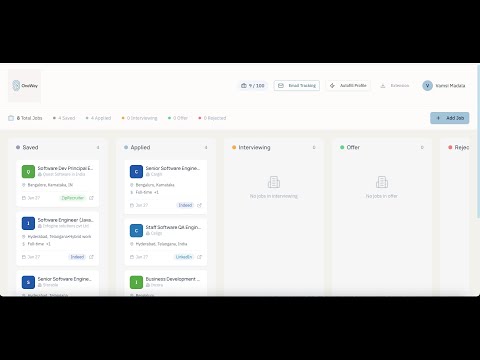Open external link on LinkedIn job card
The height and width of the screenshot is (360, 480).
point(199,257)
